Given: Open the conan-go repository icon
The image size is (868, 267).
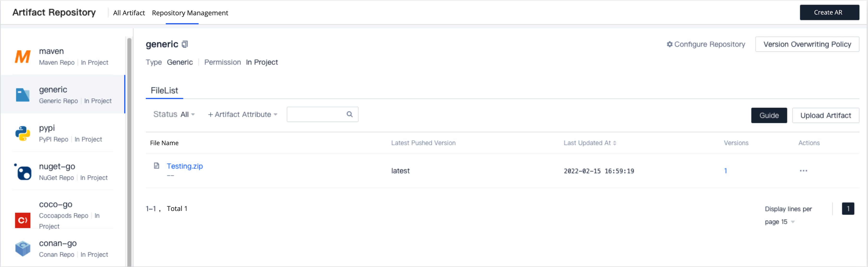Looking at the screenshot, I should coord(23,249).
